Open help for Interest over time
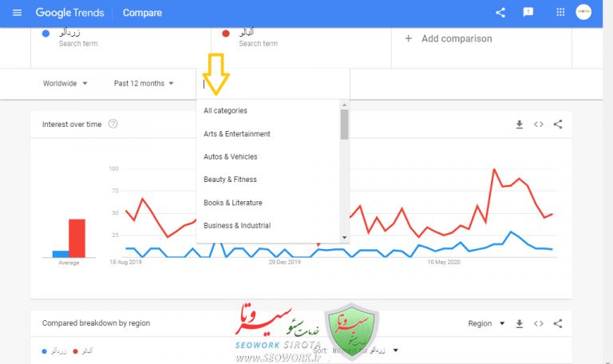Screen dimensions: 613x364 (113, 124)
